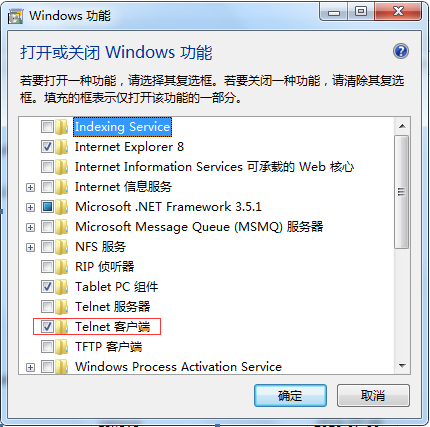430x427 pixels.
Task: Expand the Internet 信息服务 tree node
Action: [x=30, y=187]
